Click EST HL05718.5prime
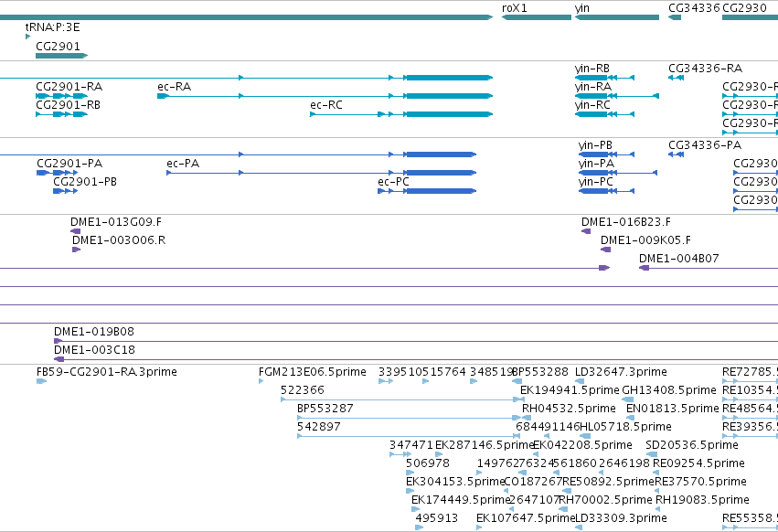The width and height of the screenshot is (778, 532). [585, 436]
